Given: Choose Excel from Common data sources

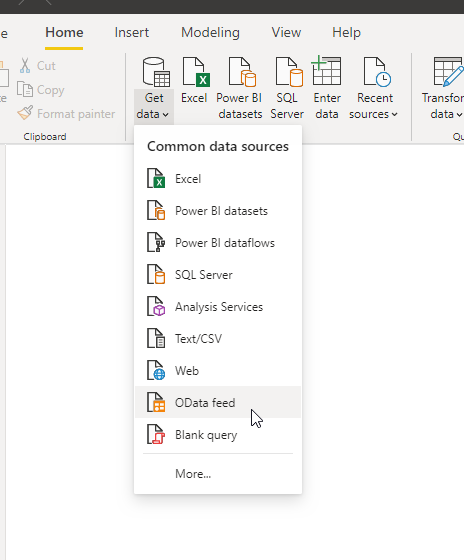Looking at the screenshot, I should (218, 179).
